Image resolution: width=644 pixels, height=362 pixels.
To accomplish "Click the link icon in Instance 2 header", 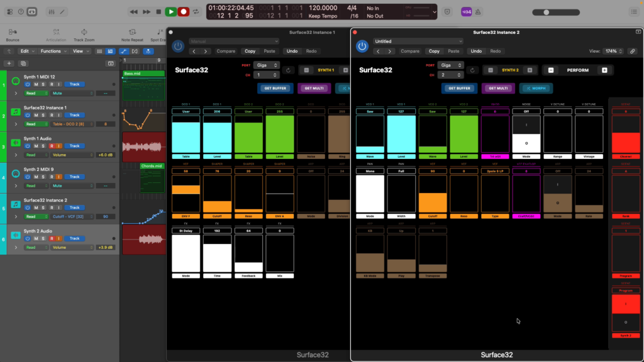I will pyautogui.click(x=632, y=51).
